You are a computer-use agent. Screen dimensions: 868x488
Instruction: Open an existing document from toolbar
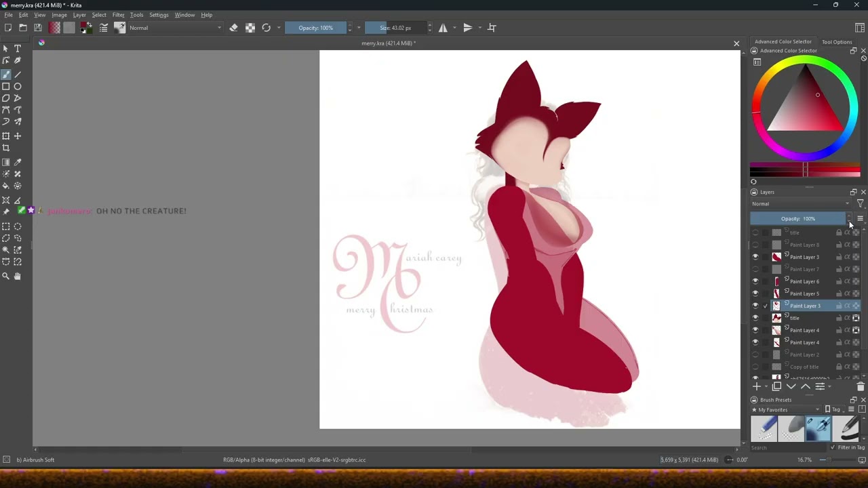[x=23, y=28]
